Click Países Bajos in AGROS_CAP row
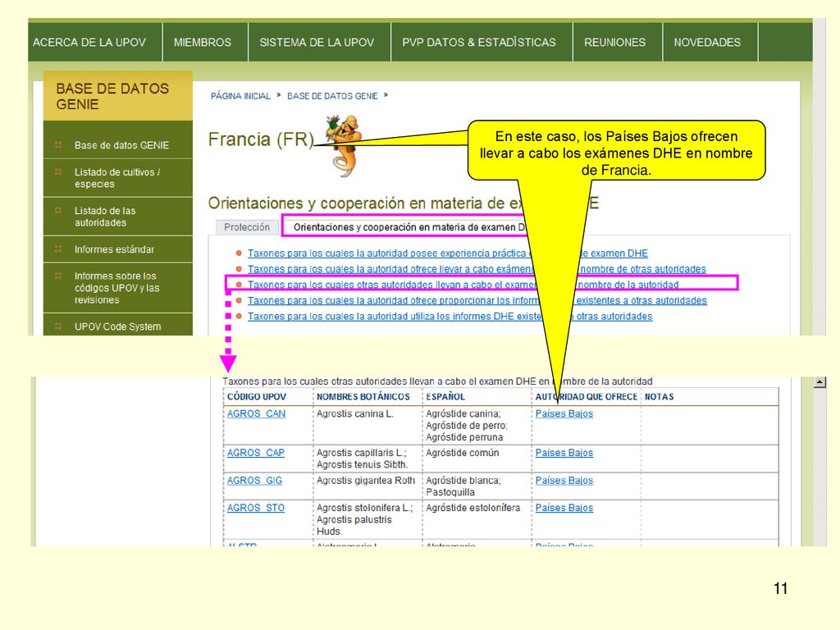Image resolution: width=840 pixels, height=630 pixels. [564, 453]
